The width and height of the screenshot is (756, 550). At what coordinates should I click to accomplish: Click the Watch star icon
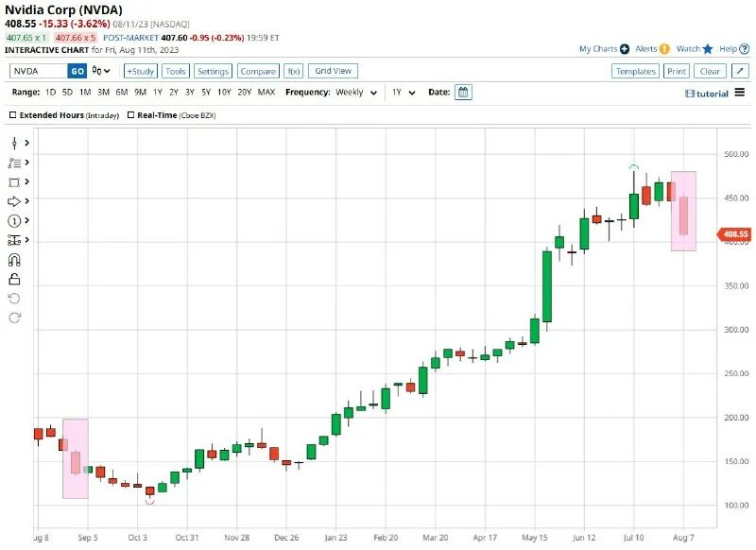click(x=707, y=49)
